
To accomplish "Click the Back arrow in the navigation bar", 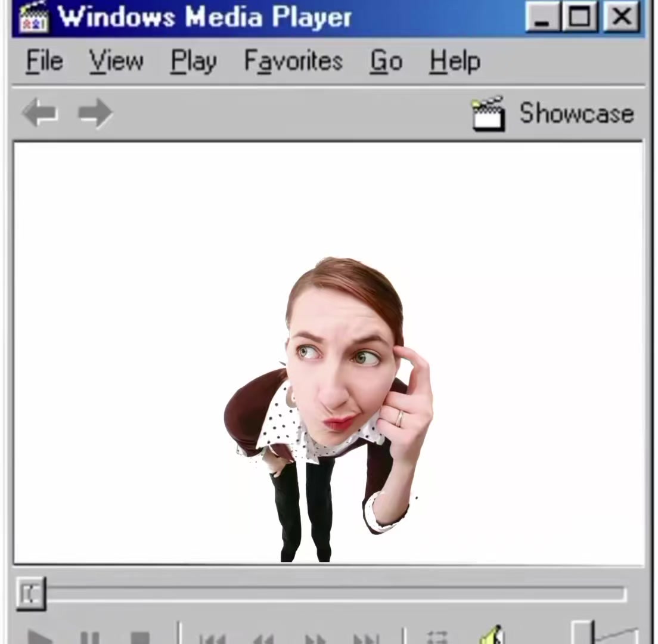I will pos(40,113).
